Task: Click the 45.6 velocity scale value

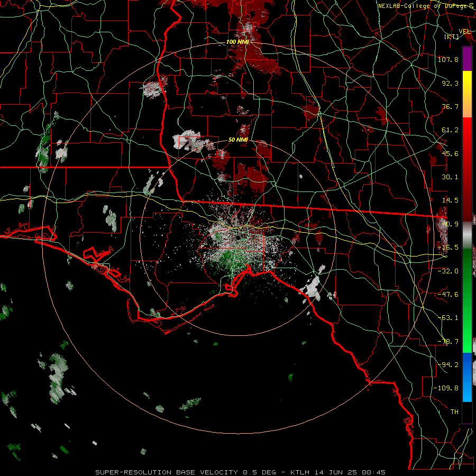Action: pyautogui.click(x=450, y=153)
